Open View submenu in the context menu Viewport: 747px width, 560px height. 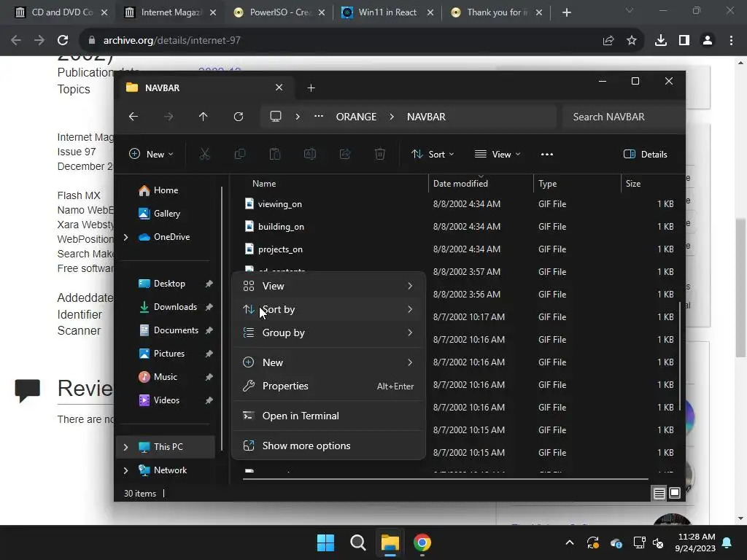328,286
